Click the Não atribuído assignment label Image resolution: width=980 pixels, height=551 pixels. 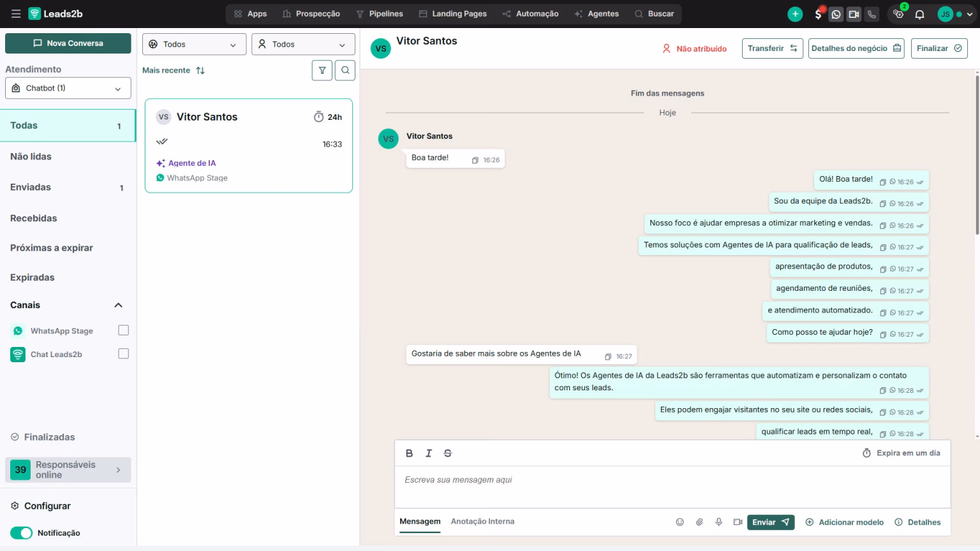point(694,48)
